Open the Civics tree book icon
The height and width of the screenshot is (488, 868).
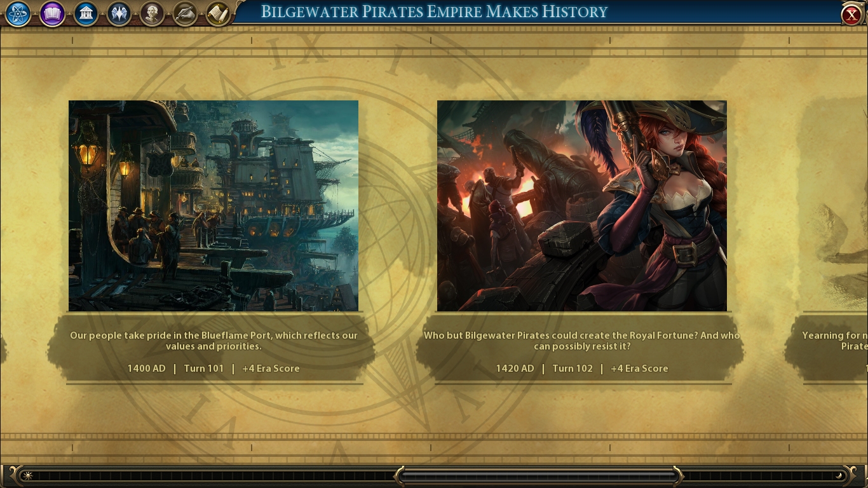(52, 13)
